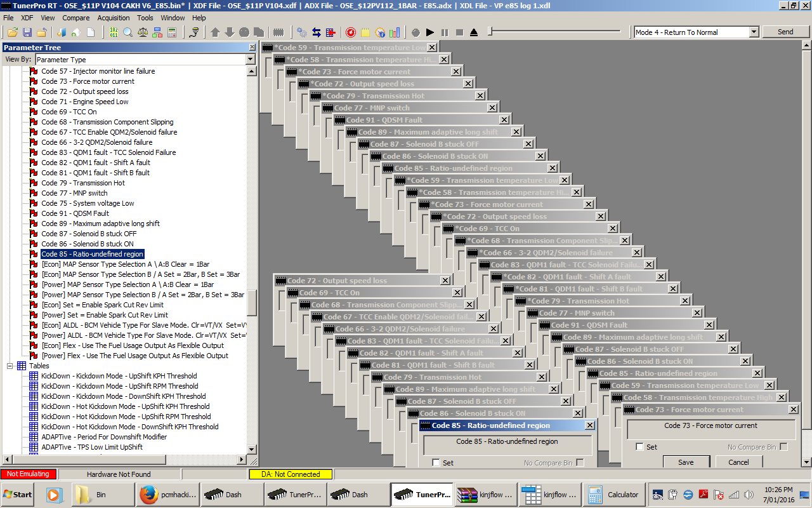Click the Send button

tap(785, 32)
